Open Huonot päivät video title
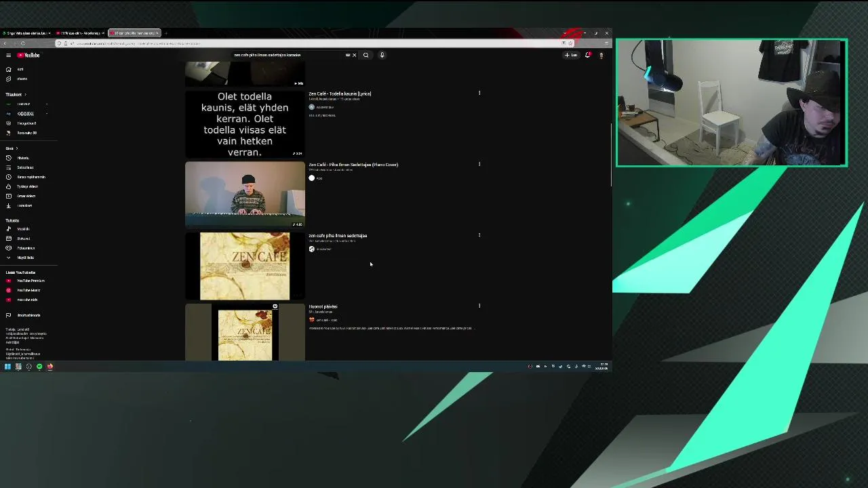 click(x=323, y=306)
